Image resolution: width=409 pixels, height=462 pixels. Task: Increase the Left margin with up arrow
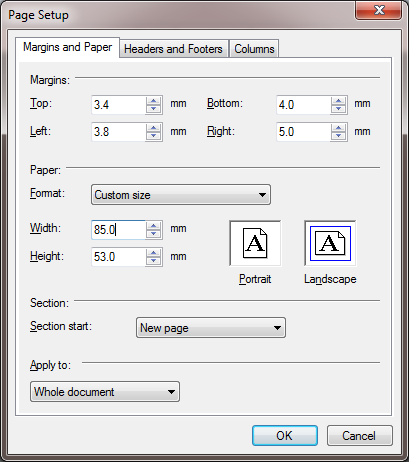pos(154,128)
